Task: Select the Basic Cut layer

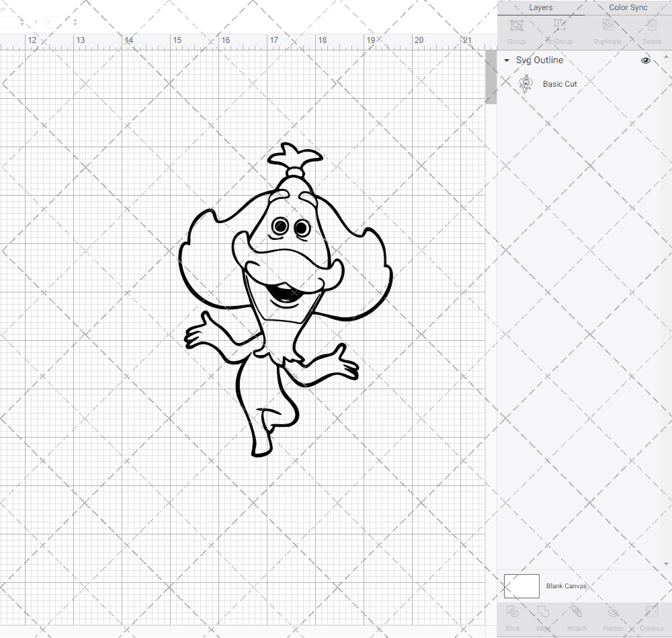Action: tap(560, 83)
